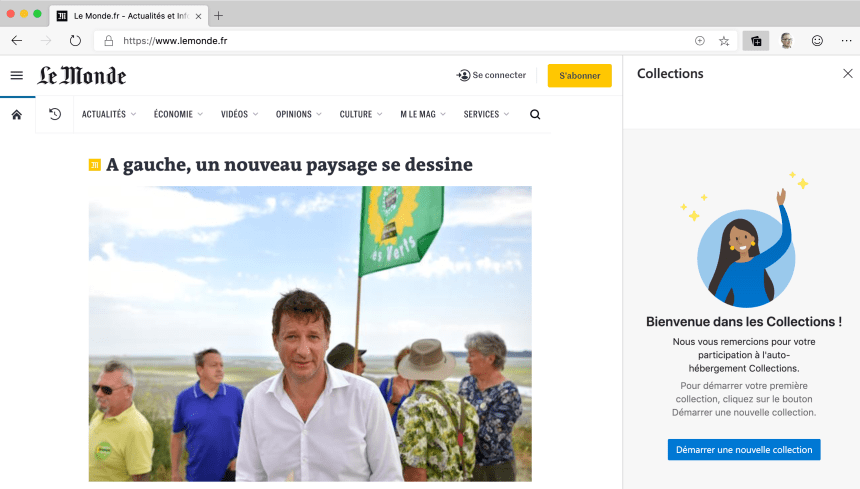Click 'Bienvenue dans les Collections !' heading

744,322
